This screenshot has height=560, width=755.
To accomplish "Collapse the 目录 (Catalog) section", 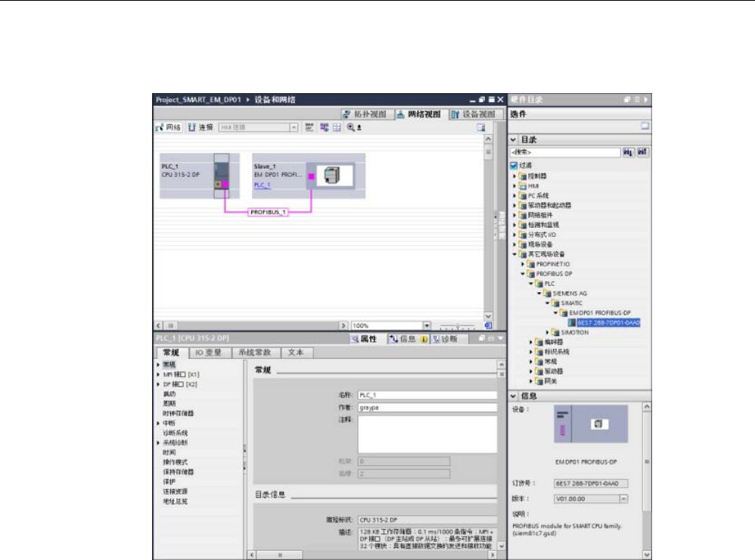I will coord(513,140).
